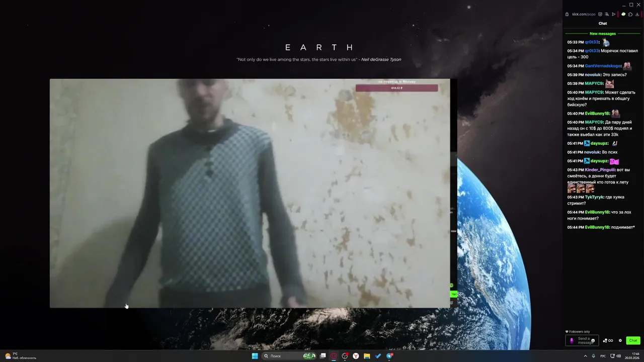
Task: Click the Neil deGrasse Tyson quote text
Action: 319,59
